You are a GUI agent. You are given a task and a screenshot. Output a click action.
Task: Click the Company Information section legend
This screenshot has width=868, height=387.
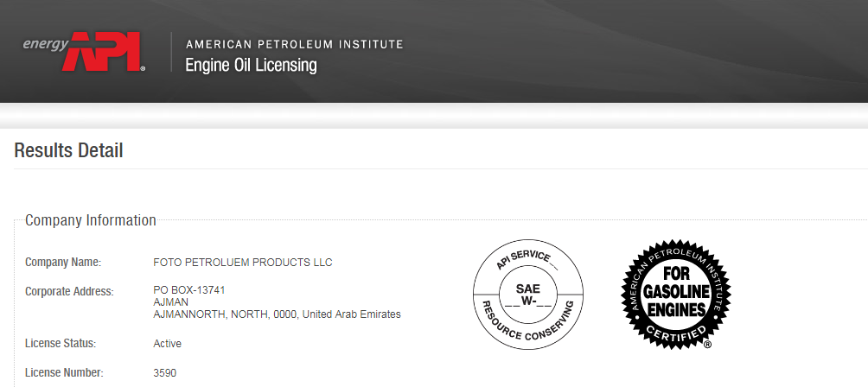coord(91,220)
